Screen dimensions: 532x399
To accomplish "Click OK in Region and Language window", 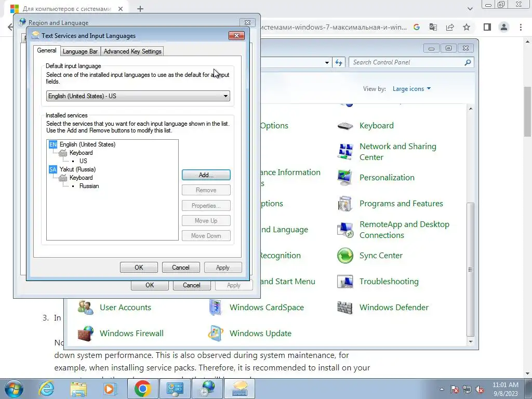I will 150,285.
